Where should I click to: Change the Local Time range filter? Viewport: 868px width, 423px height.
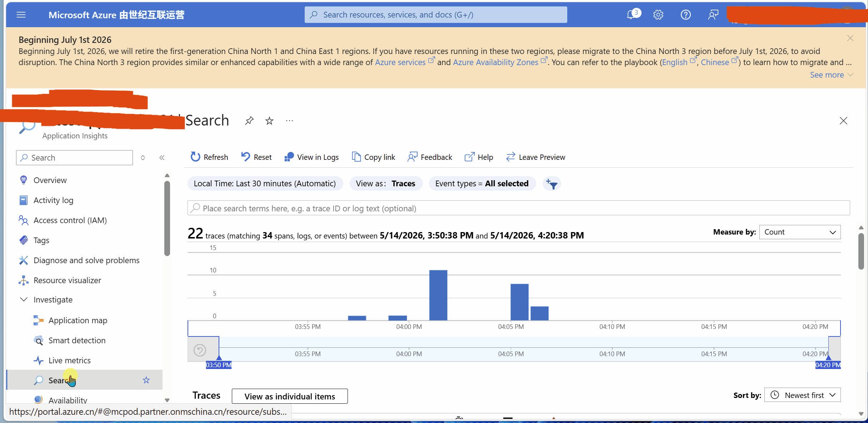265,183
